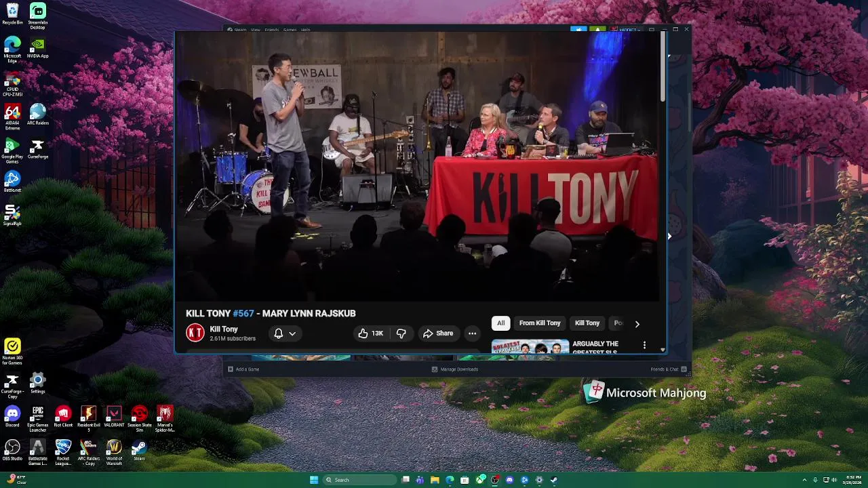Open the taskbar clock and date
Image resolution: width=868 pixels, height=488 pixels.
coord(853,480)
